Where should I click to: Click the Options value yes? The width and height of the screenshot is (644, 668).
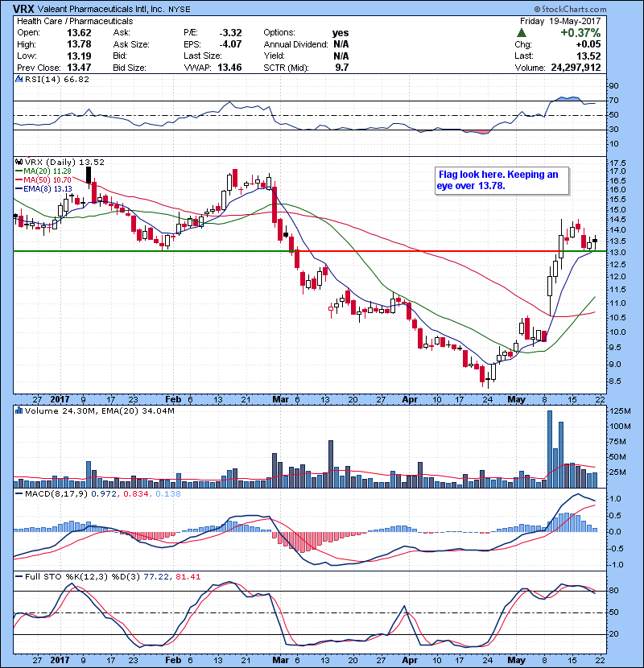pyautogui.click(x=341, y=33)
